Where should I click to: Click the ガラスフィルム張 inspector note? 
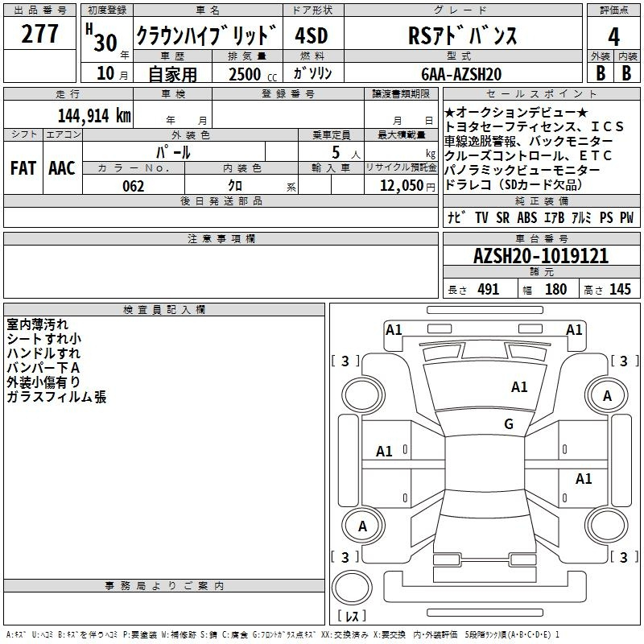pos(56,397)
